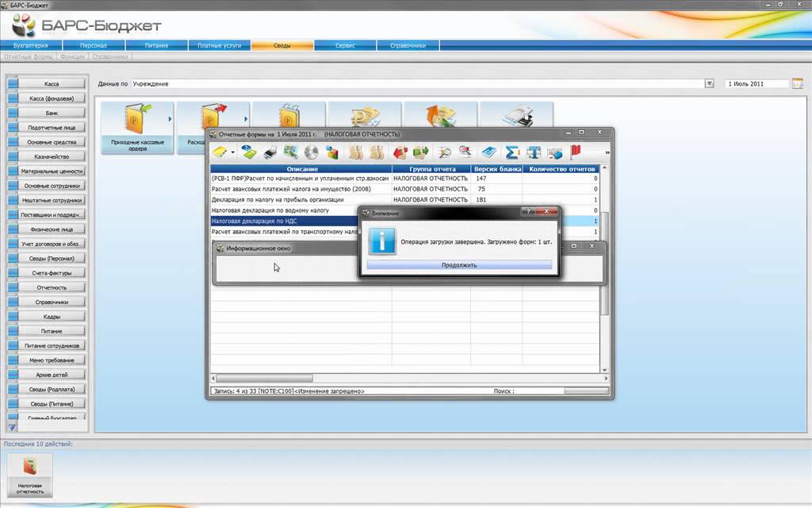
Task: Click the second magnifier filter icon
Action: [465, 152]
